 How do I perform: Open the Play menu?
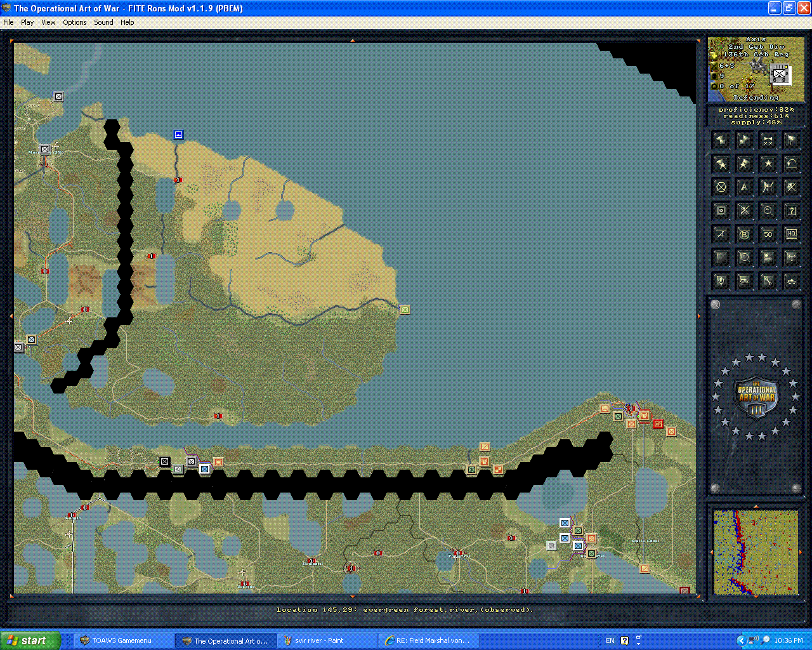pyautogui.click(x=27, y=22)
